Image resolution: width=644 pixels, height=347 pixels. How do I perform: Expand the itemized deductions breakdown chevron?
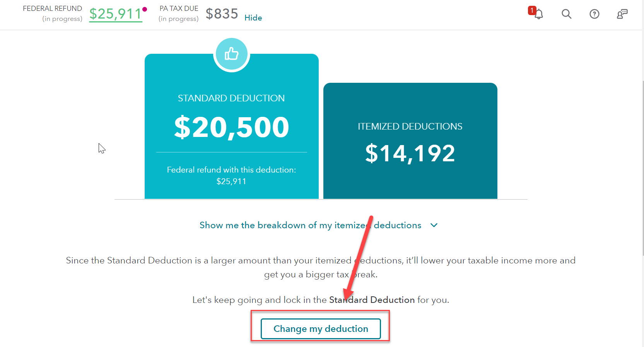[x=434, y=225]
